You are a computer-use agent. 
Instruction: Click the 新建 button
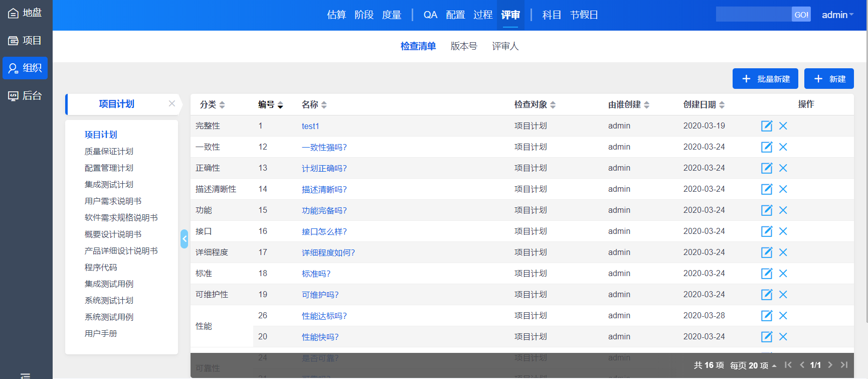pyautogui.click(x=829, y=79)
